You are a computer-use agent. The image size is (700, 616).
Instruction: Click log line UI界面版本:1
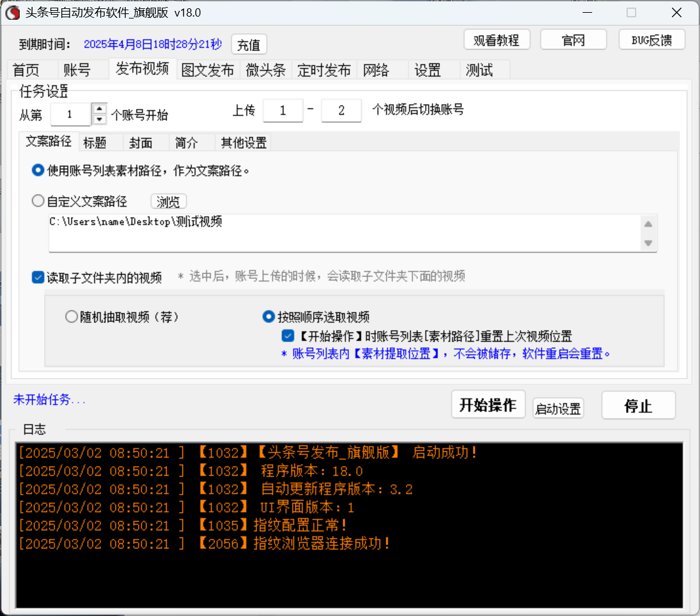(186, 507)
